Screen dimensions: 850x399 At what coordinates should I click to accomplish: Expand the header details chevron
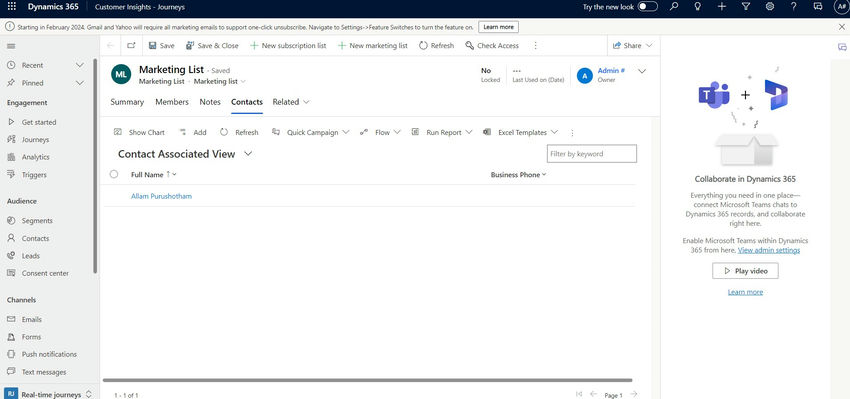pos(642,71)
